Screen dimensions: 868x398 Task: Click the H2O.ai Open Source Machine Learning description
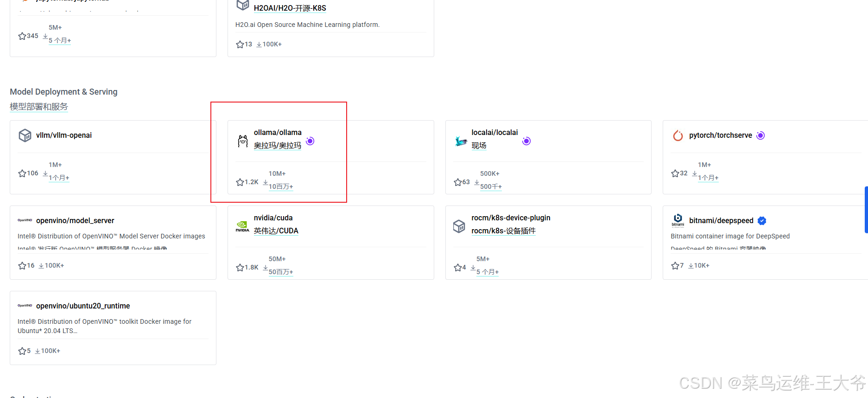[x=307, y=25]
